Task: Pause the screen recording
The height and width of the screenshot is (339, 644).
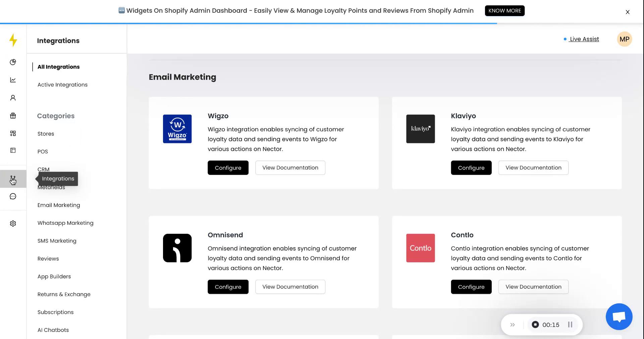Action: (570, 325)
